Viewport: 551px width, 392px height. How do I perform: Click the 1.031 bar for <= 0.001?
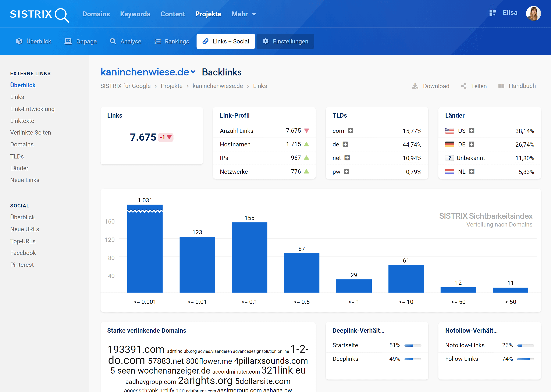145,249
